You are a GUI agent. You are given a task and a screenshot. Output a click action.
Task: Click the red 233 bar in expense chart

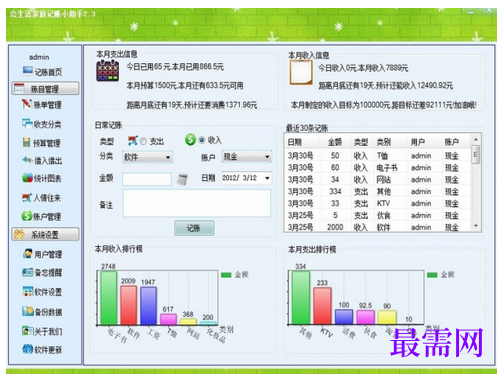pos(322,305)
